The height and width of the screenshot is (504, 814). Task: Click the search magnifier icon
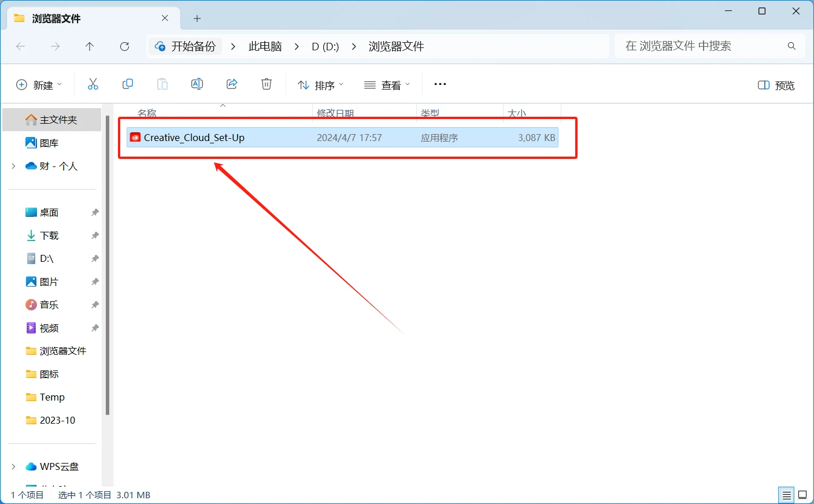(x=791, y=46)
